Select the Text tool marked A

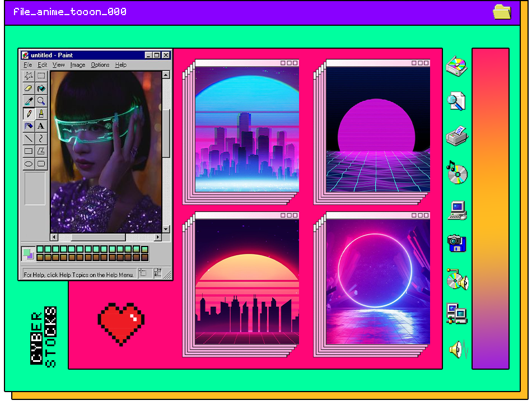[41, 126]
